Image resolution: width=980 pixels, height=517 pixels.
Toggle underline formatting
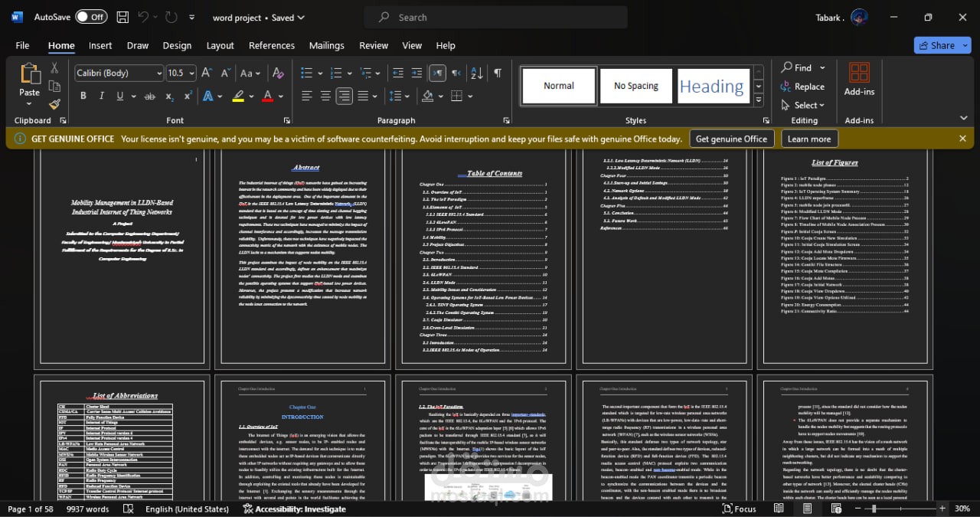pyautogui.click(x=119, y=96)
